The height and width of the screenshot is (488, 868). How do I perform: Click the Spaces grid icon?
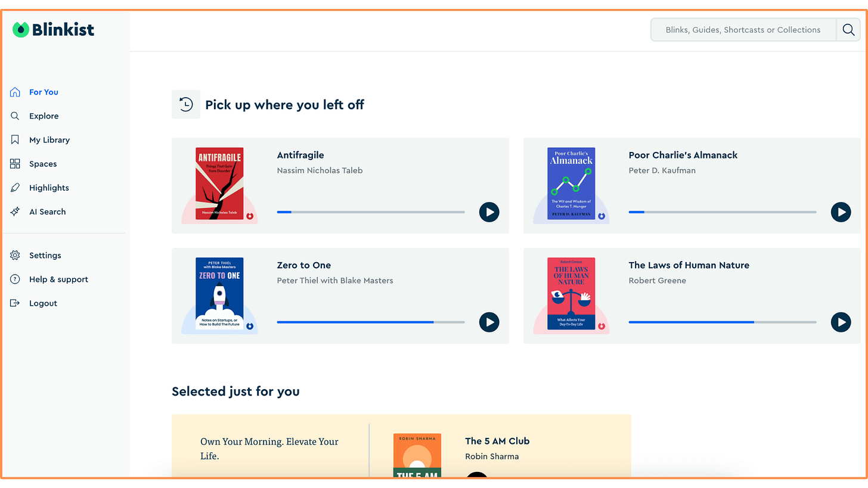tap(15, 163)
